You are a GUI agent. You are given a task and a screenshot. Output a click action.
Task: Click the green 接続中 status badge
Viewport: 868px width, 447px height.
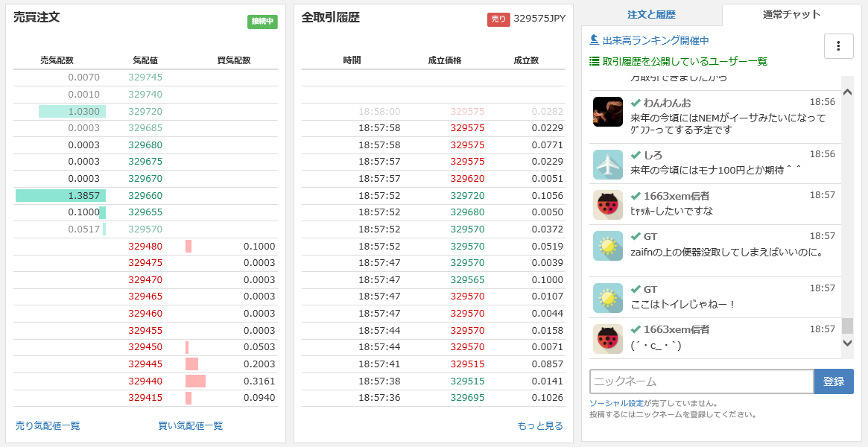point(262,22)
